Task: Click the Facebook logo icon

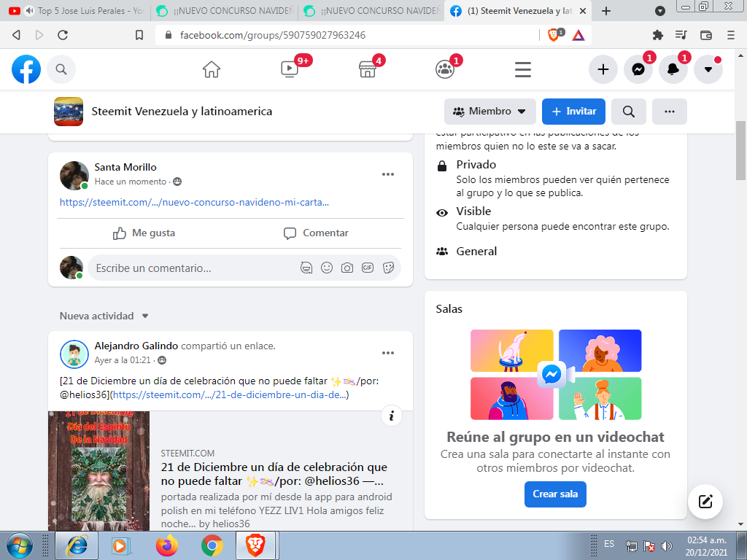Action: 26,69
